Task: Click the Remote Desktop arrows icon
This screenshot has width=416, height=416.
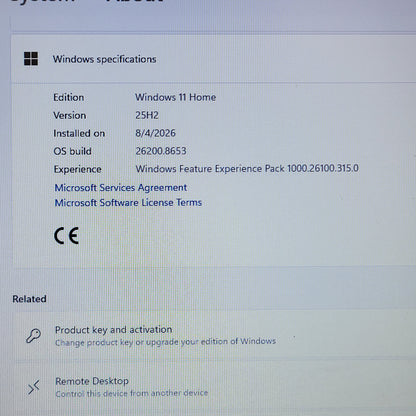Action: pyautogui.click(x=34, y=387)
